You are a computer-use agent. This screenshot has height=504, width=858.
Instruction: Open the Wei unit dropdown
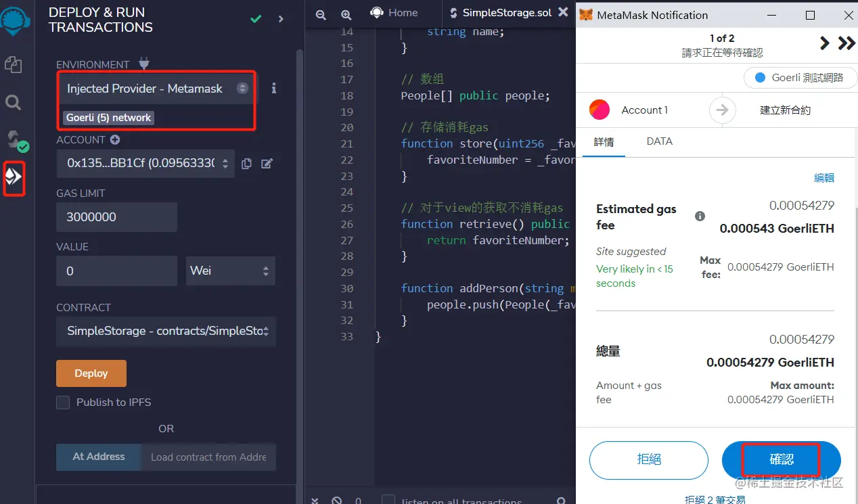click(x=231, y=271)
